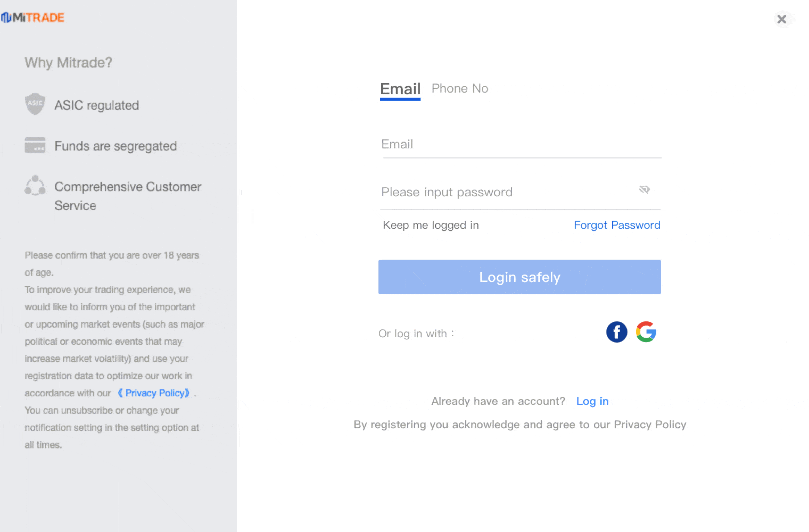Screen dimensions: 809x532
Task: Click the Why Mitrade? heading
Action: 68,63
